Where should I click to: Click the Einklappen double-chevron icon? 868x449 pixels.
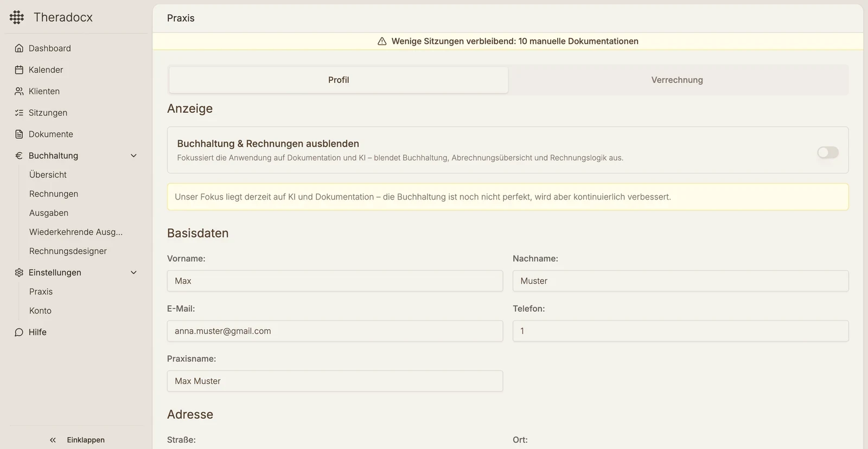pos(53,440)
